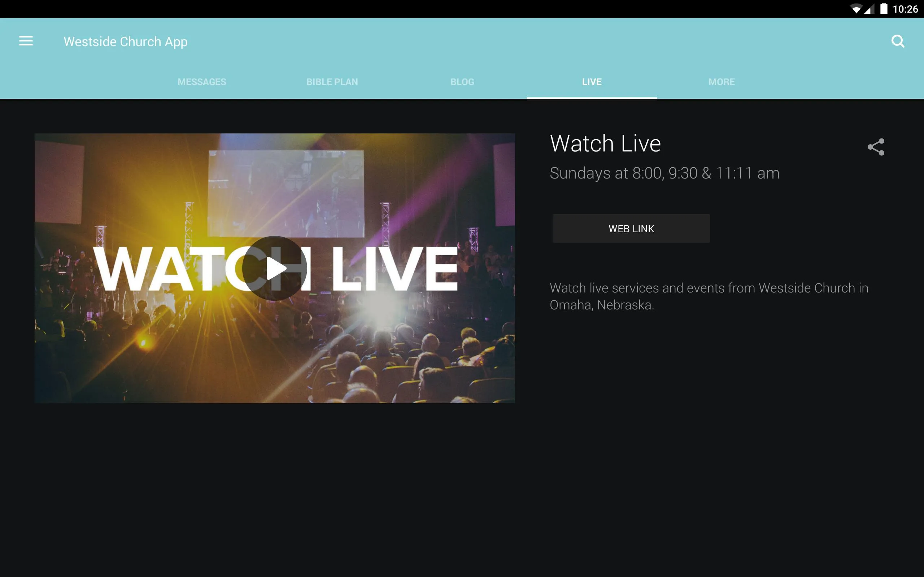The width and height of the screenshot is (924, 577).
Task: Click the WEB LINK button
Action: (631, 228)
